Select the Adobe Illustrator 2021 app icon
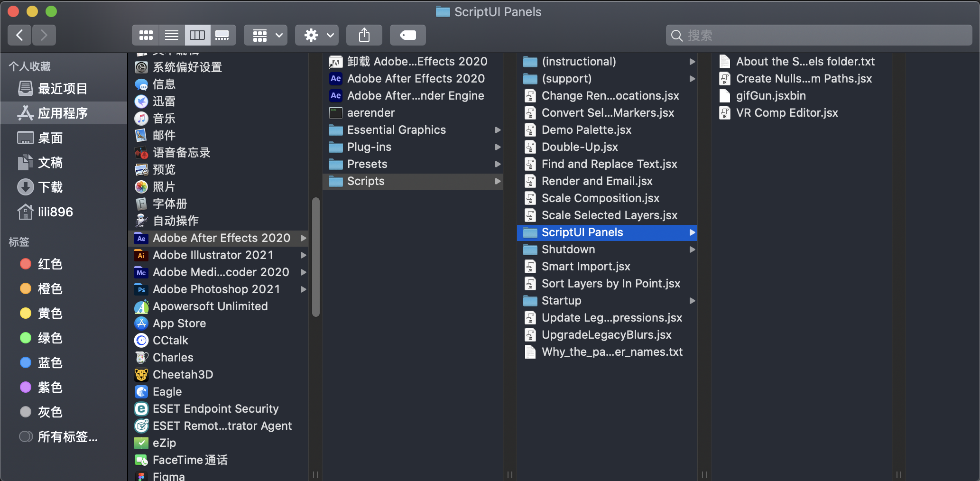The width and height of the screenshot is (980, 481). pyautogui.click(x=141, y=255)
